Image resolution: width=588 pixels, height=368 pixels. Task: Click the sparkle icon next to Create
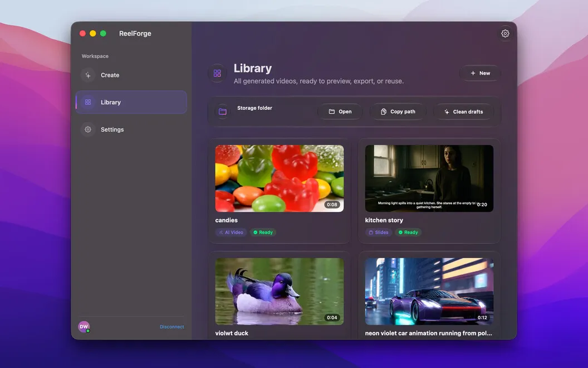pos(88,75)
